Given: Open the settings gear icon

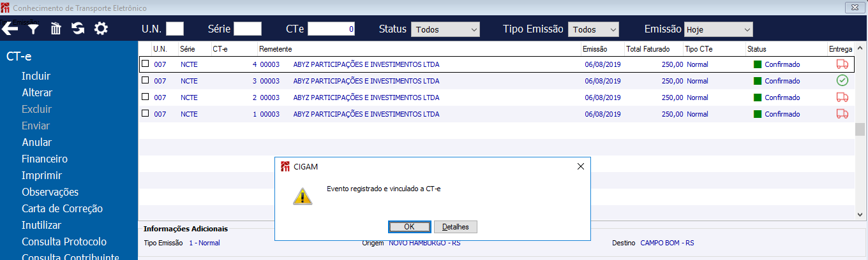Looking at the screenshot, I should [x=101, y=29].
